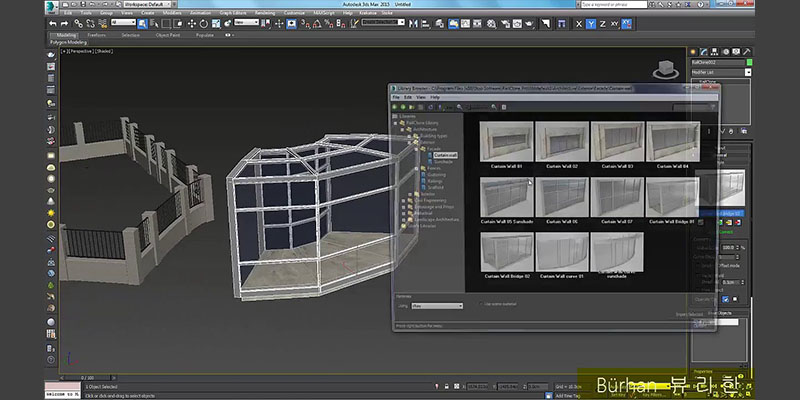Click the green object color swatch
Image resolution: width=800 pixels, height=400 pixels.
point(749,62)
